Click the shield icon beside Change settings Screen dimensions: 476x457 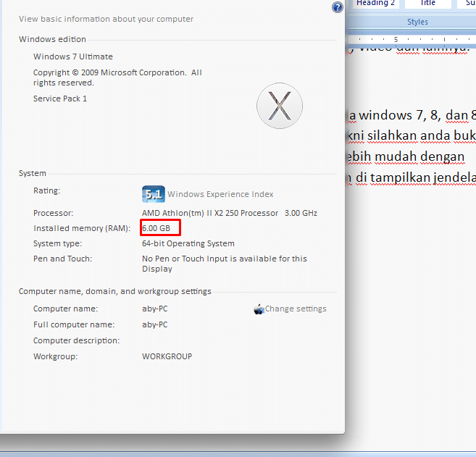click(259, 309)
